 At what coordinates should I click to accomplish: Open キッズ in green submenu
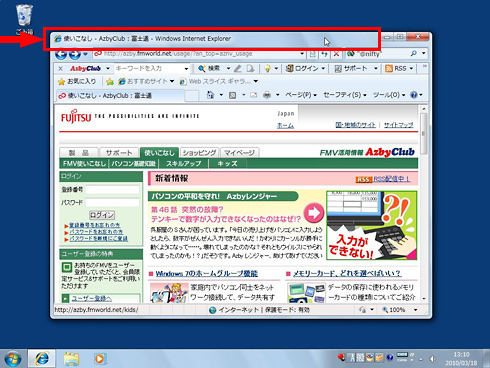coord(227,164)
